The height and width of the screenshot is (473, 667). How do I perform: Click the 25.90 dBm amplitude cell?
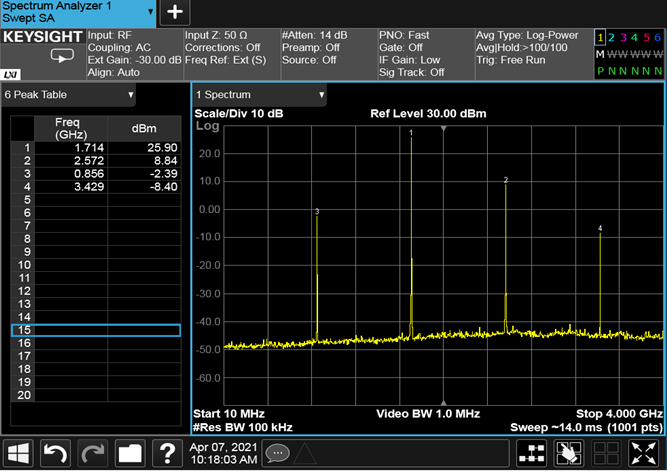pyautogui.click(x=144, y=148)
